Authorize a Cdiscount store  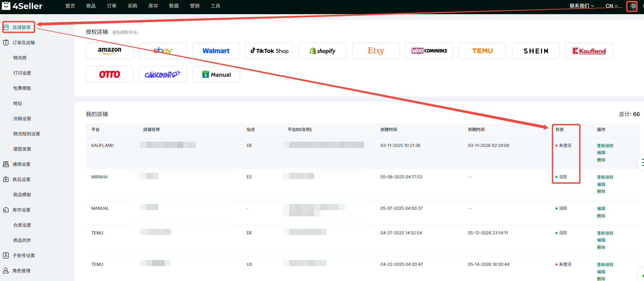coord(163,74)
